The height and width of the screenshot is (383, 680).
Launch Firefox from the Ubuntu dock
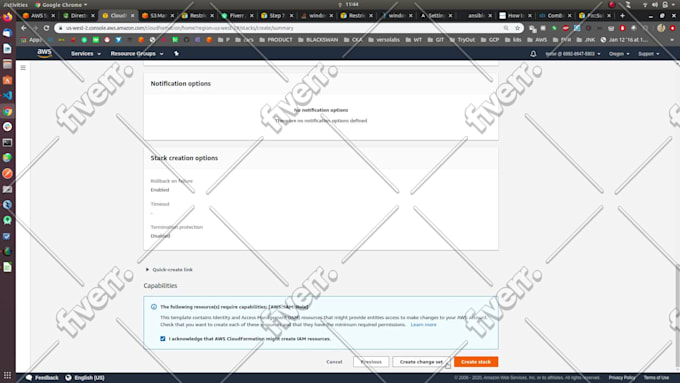tap(7, 17)
